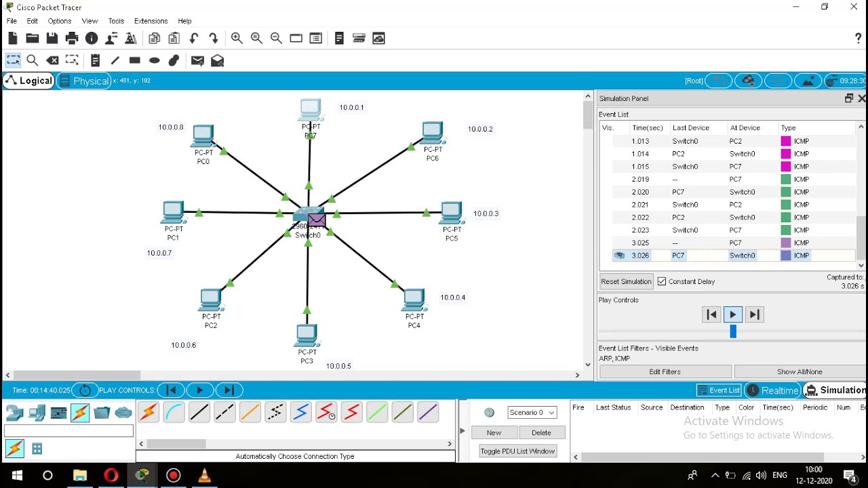
Task: Select the Draw Ellipse tool
Action: [154, 61]
